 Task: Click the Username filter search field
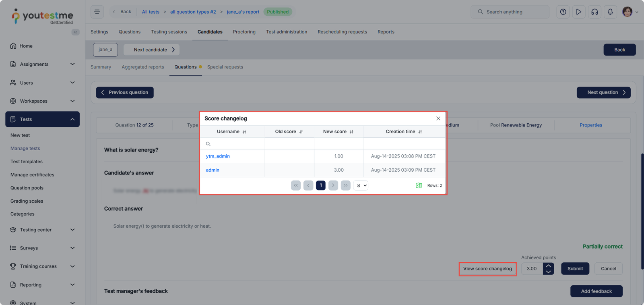[x=235, y=144]
